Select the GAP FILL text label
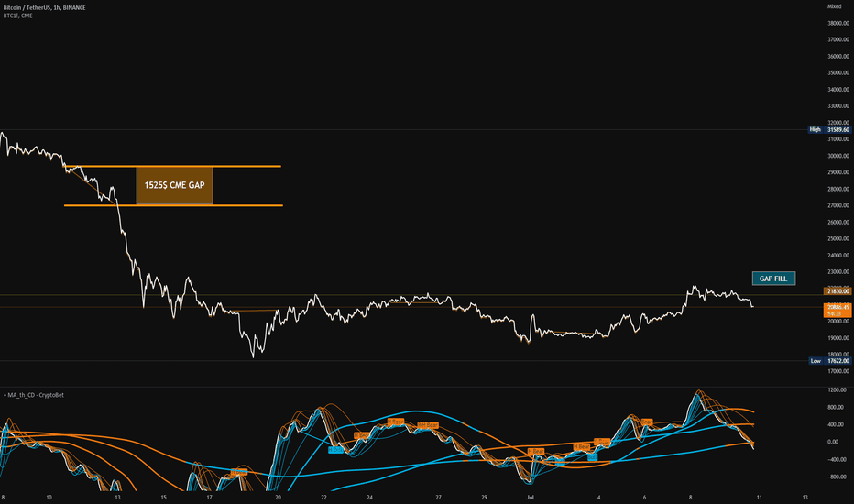Image resolution: width=854 pixels, height=504 pixels. [x=773, y=279]
